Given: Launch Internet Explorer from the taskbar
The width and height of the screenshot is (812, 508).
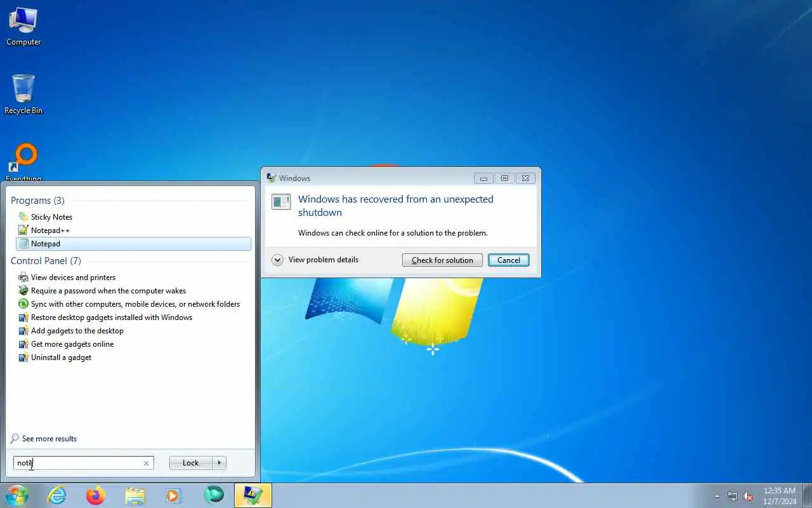Looking at the screenshot, I should coord(57,495).
